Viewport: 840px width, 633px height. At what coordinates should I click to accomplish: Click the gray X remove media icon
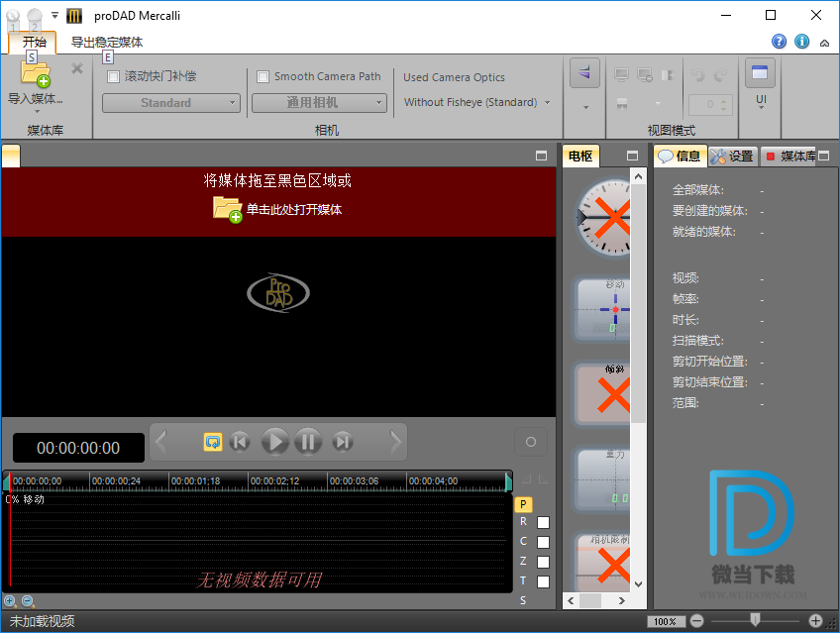(77, 68)
